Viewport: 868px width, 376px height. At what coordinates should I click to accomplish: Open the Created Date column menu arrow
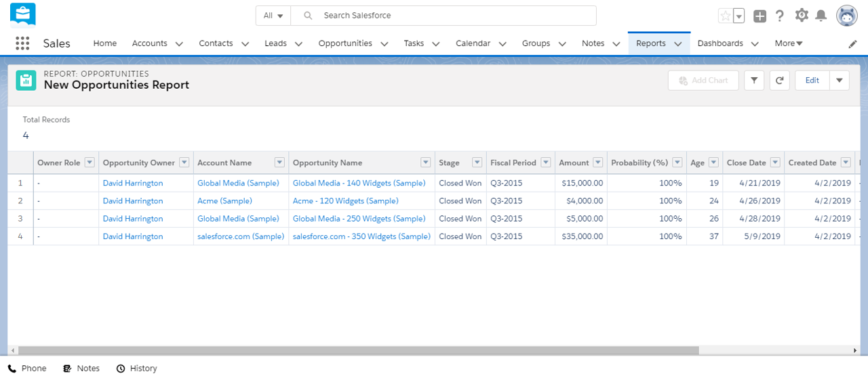point(846,163)
